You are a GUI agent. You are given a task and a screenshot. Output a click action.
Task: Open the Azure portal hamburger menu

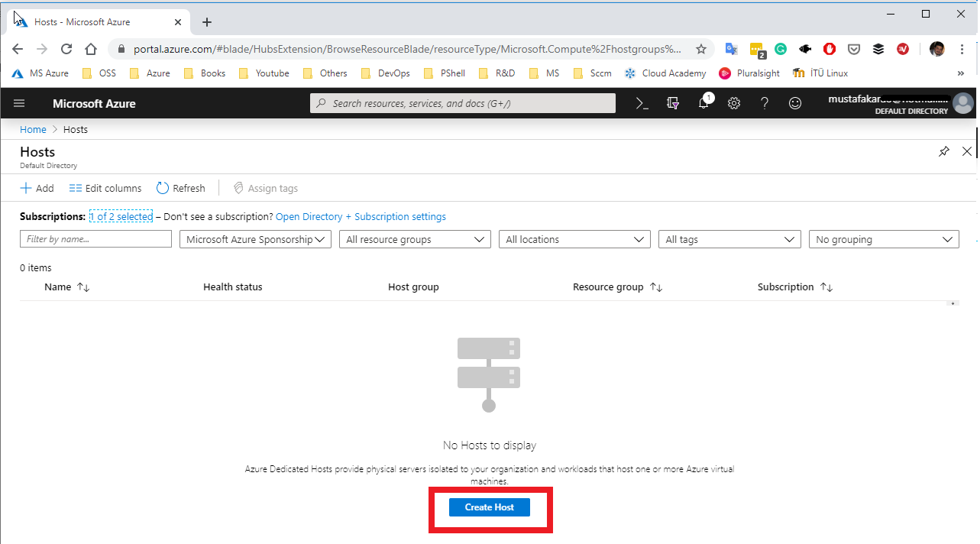click(x=19, y=103)
